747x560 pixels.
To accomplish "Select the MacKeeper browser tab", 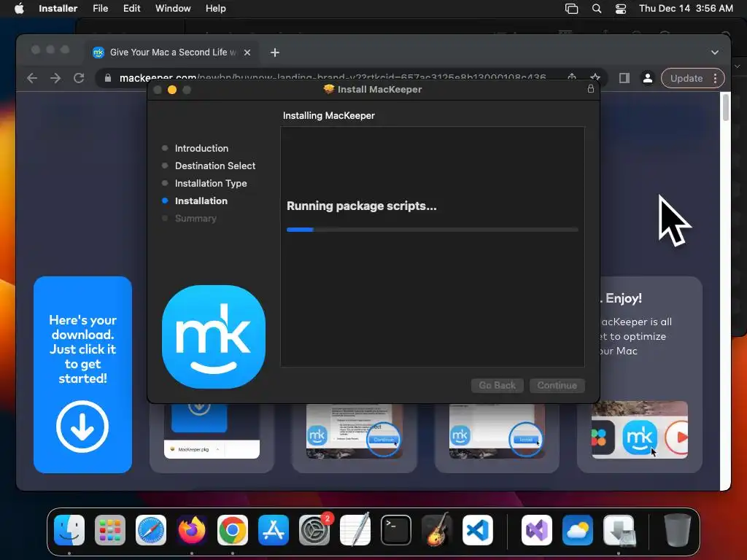I will pos(172,52).
